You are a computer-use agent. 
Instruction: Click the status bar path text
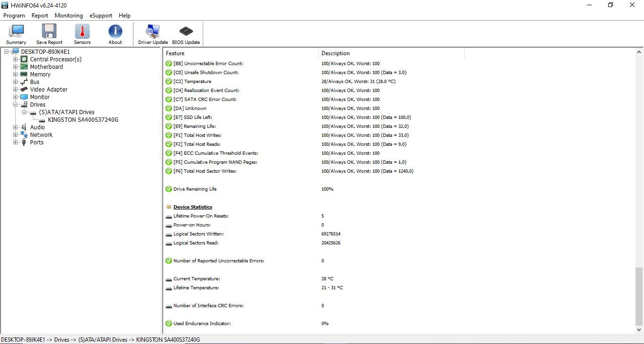[100, 340]
